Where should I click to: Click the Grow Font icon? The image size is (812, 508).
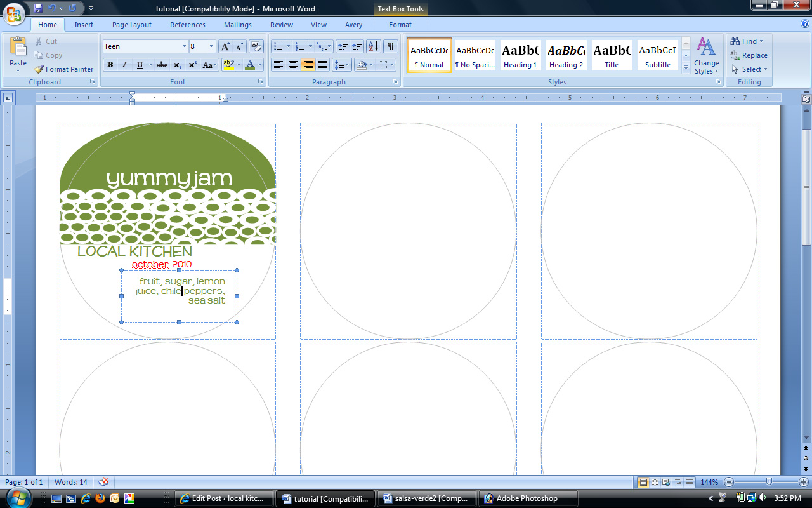click(225, 46)
